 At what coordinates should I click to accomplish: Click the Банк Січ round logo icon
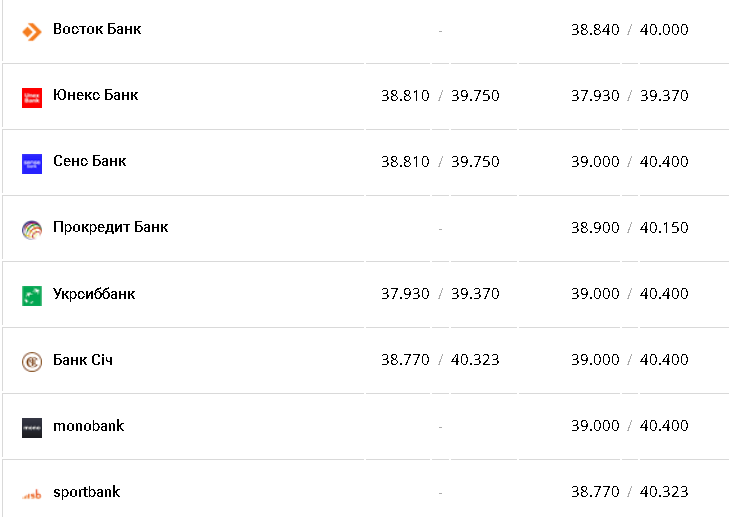coord(32,361)
